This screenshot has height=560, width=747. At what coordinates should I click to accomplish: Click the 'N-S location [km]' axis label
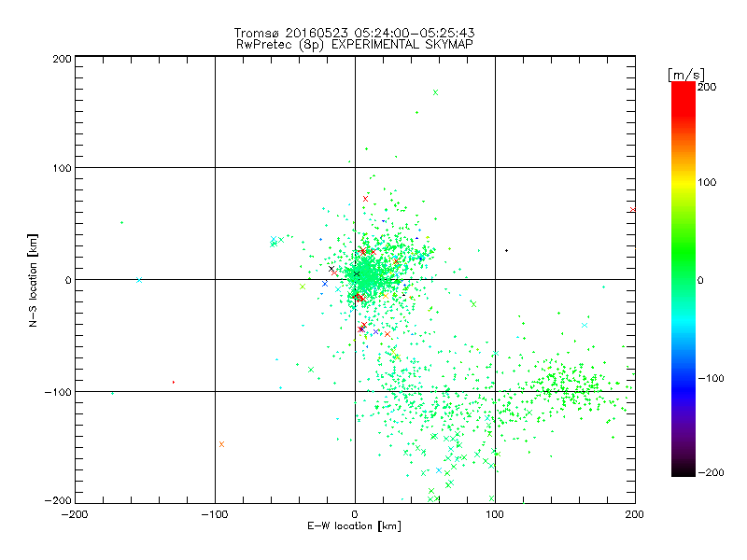(33, 280)
